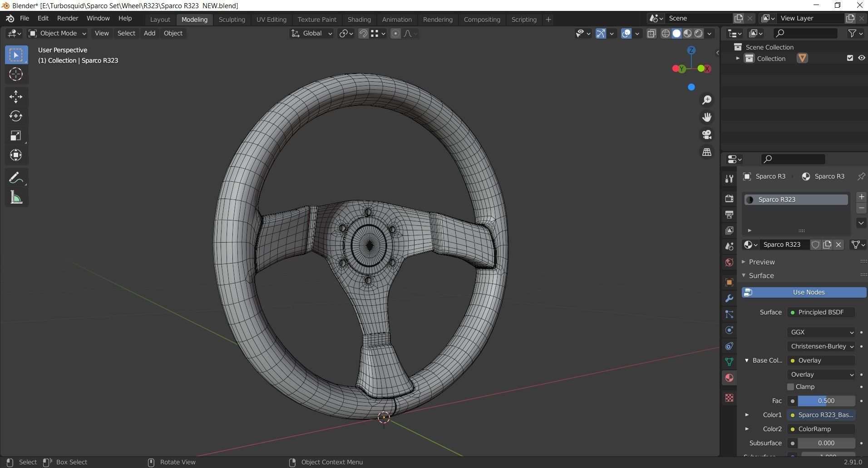Switch to rendered viewport shading
This screenshot has width=868, height=468.
(x=699, y=33)
